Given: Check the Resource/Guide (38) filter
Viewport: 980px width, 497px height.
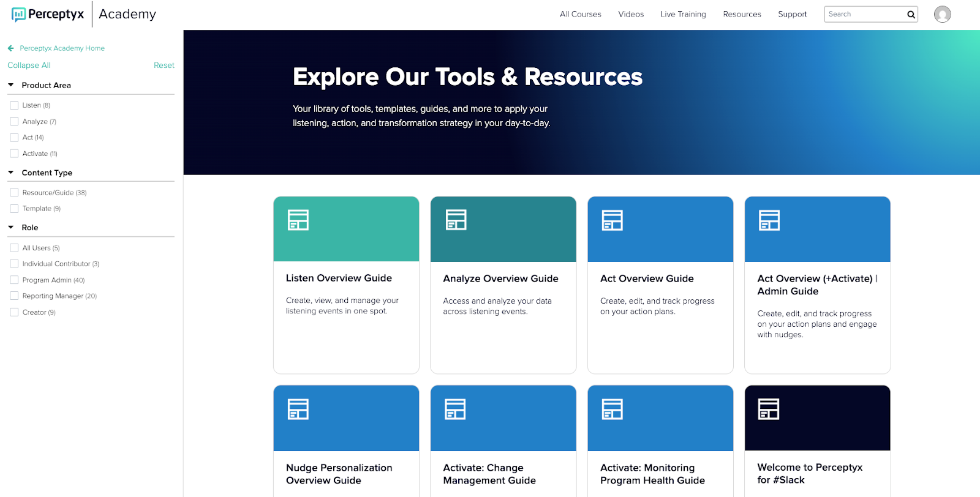Looking at the screenshot, I should (14, 192).
